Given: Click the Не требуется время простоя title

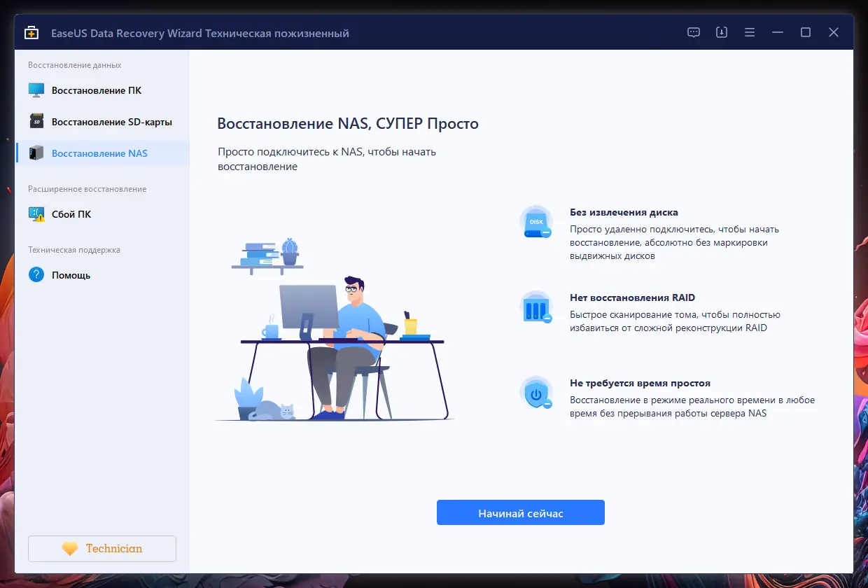Looking at the screenshot, I should pos(640,383).
